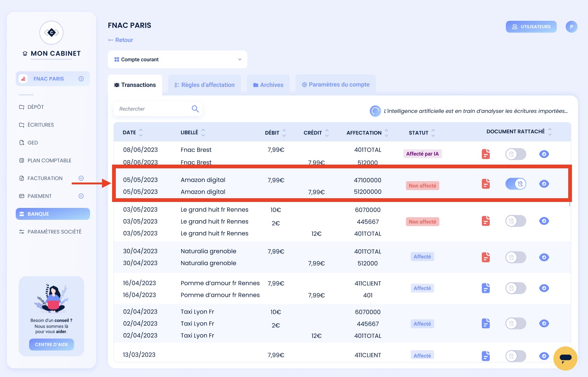Click the AI analysis loading spinner
The height and width of the screenshot is (377, 588).
375,111
